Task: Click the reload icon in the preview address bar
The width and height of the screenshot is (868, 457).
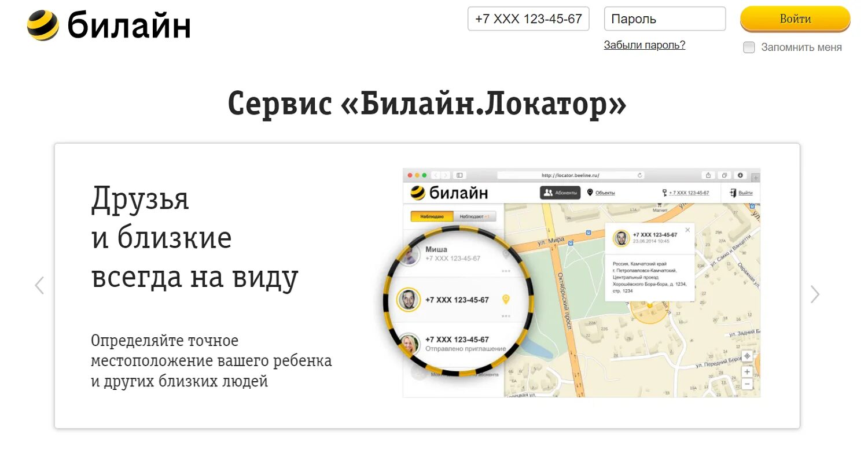Action: (x=639, y=175)
